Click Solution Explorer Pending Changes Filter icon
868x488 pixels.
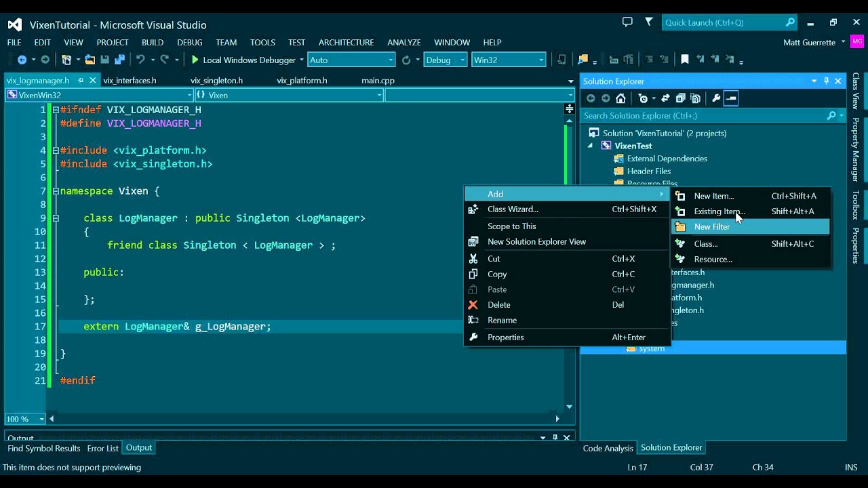click(644, 98)
